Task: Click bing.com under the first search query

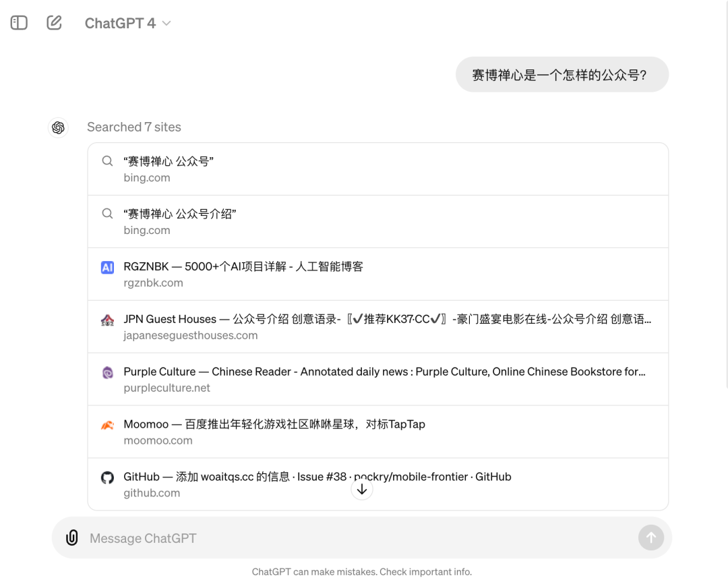Action: coord(147,177)
